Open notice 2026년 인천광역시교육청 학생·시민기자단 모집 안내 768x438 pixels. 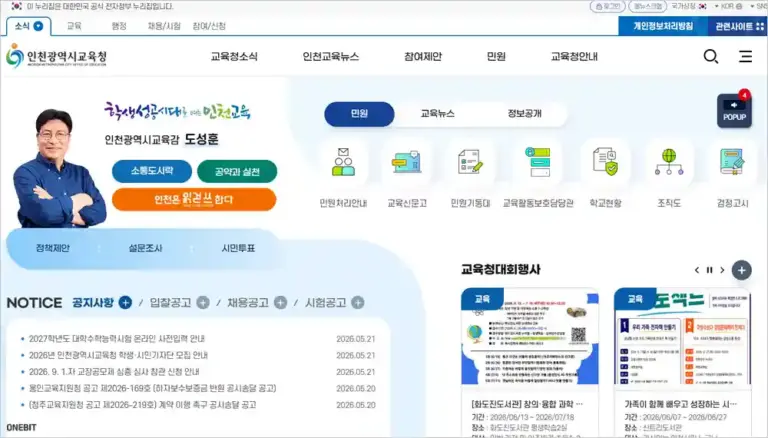tap(119, 355)
